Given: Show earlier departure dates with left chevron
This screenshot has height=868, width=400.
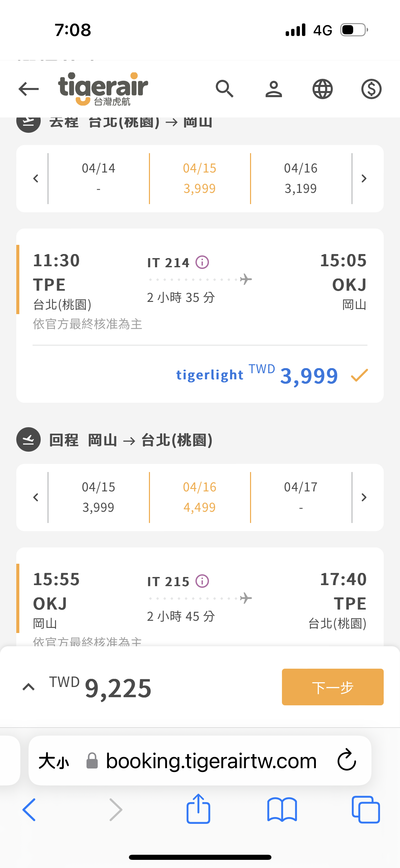Looking at the screenshot, I should (x=36, y=178).
